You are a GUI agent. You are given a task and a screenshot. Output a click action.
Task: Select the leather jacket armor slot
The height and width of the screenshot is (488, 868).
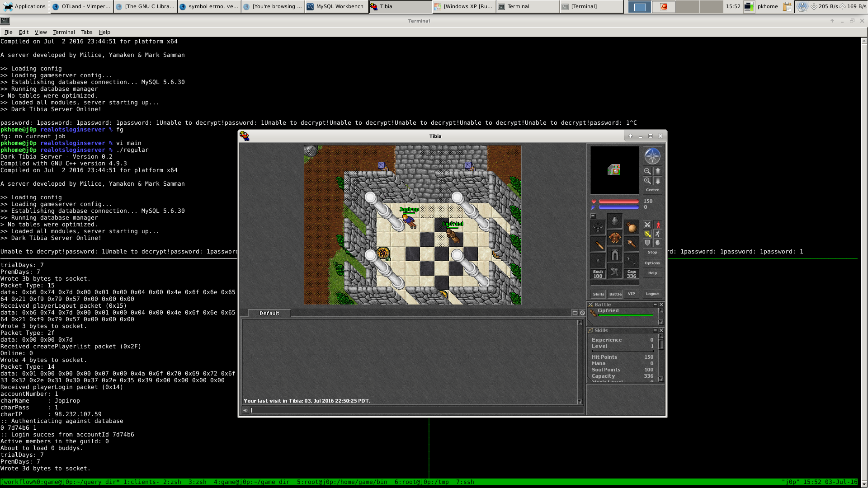click(614, 238)
